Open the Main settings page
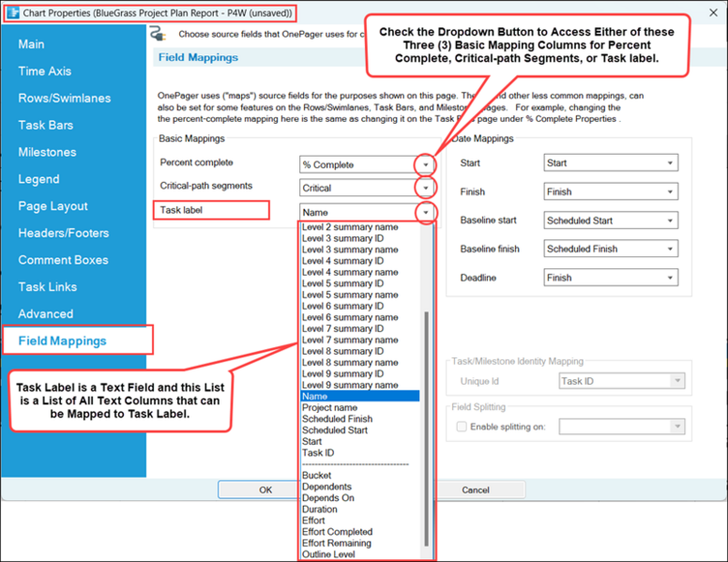Viewport: 728px width, 562px height. coord(31,44)
